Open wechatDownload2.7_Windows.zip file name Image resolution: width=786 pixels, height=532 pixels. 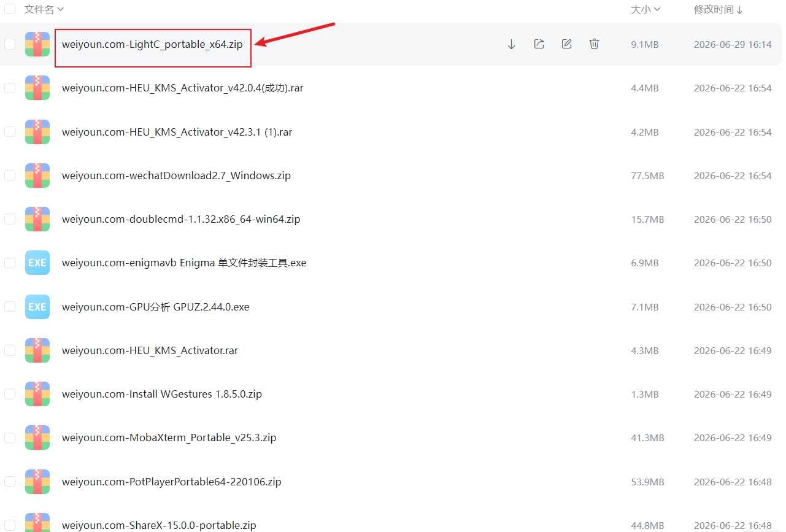pos(176,175)
